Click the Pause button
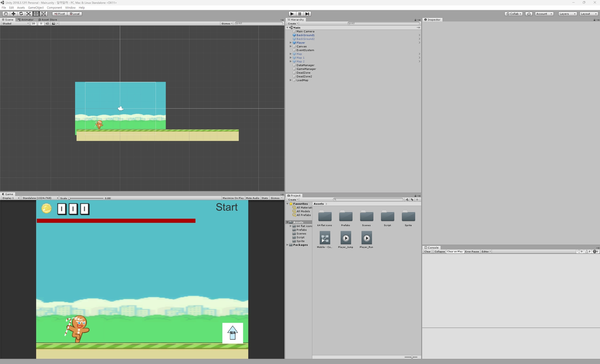Image resolution: width=600 pixels, height=364 pixels. click(x=300, y=14)
